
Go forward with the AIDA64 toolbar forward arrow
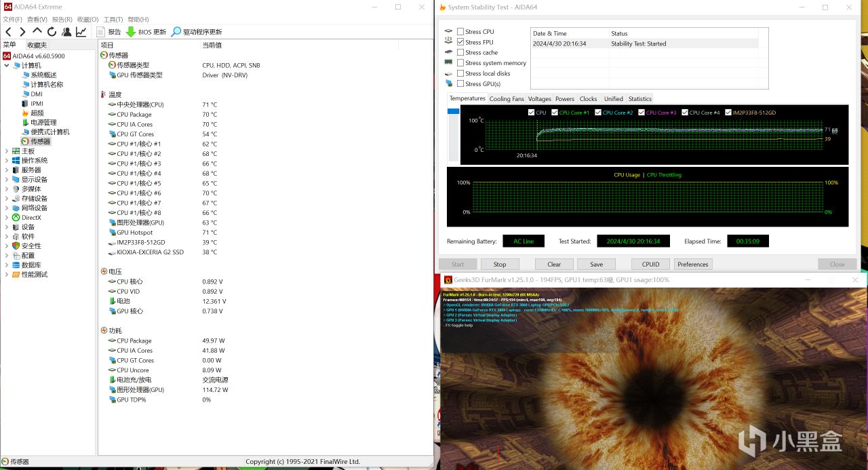point(22,32)
